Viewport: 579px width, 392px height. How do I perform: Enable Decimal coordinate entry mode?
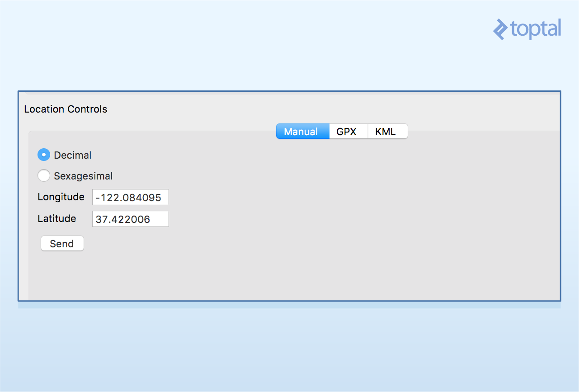click(43, 155)
